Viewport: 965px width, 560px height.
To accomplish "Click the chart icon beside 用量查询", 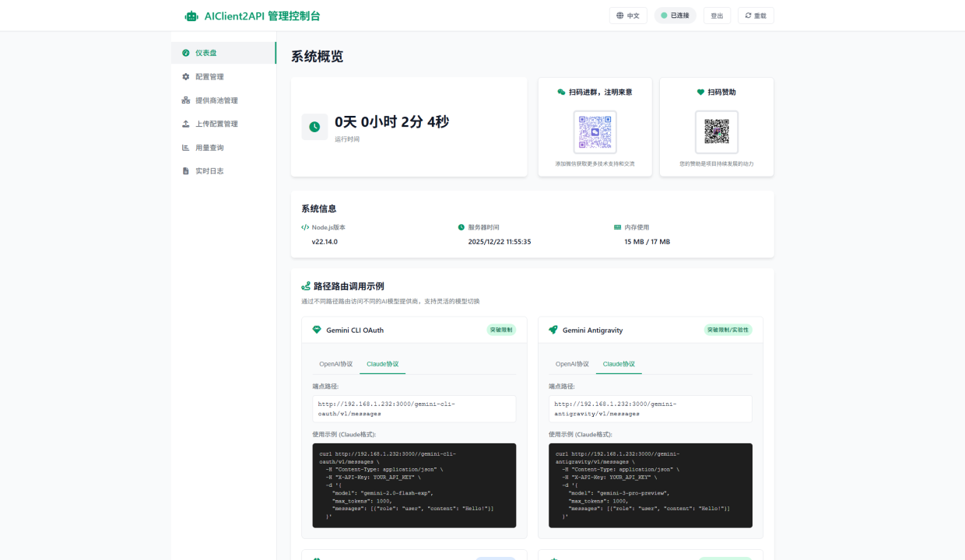I will click(x=186, y=147).
